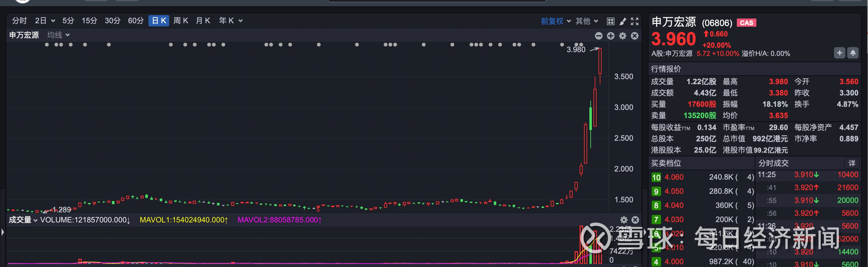Switch to the 15分 interval tab

(89, 21)
